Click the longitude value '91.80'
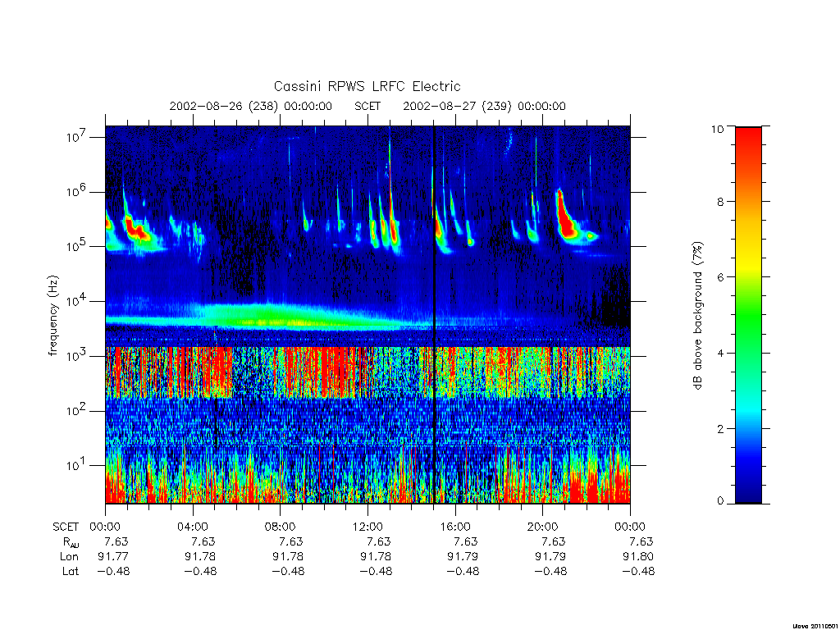Image resolution: width=840 pixels, height=630 pixels. [x=638, y=557]
